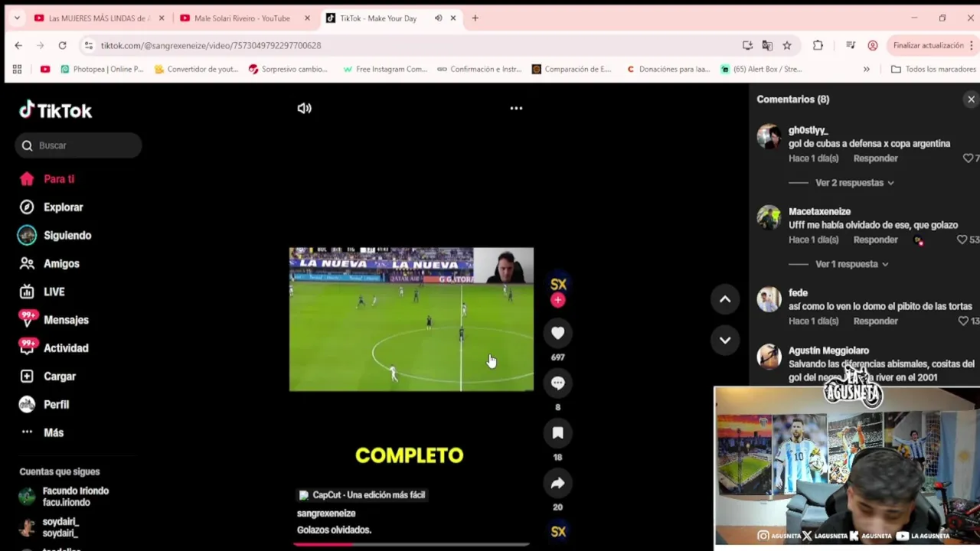
Task: Open the 'Convertidor de yout...' bookmark
Action: click(196, 69)
